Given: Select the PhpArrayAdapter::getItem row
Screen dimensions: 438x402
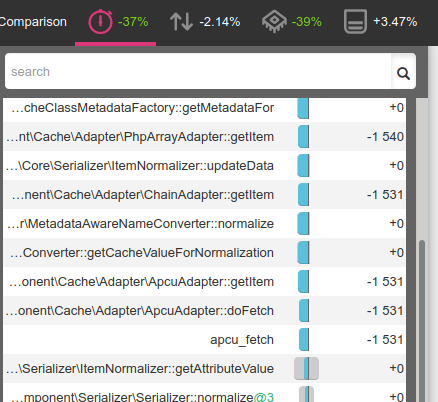Looking at the screenshot, I should pyautogui.click(x=205, y=137).
